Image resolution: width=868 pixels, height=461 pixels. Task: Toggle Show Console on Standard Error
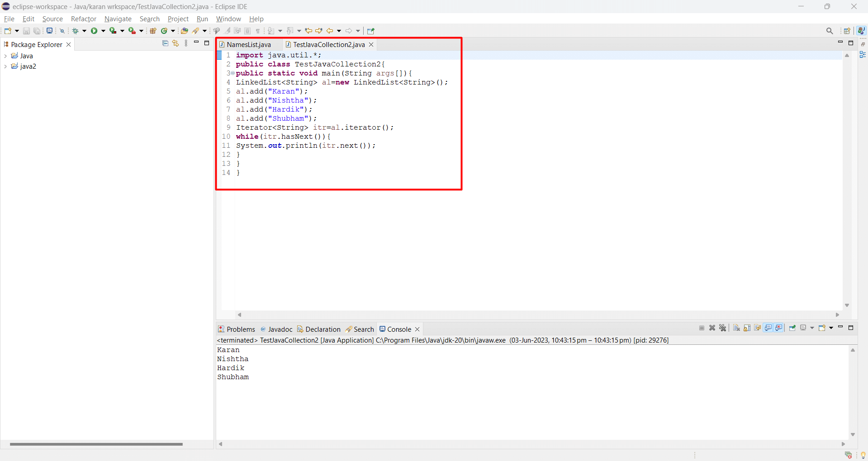(778, 328)
